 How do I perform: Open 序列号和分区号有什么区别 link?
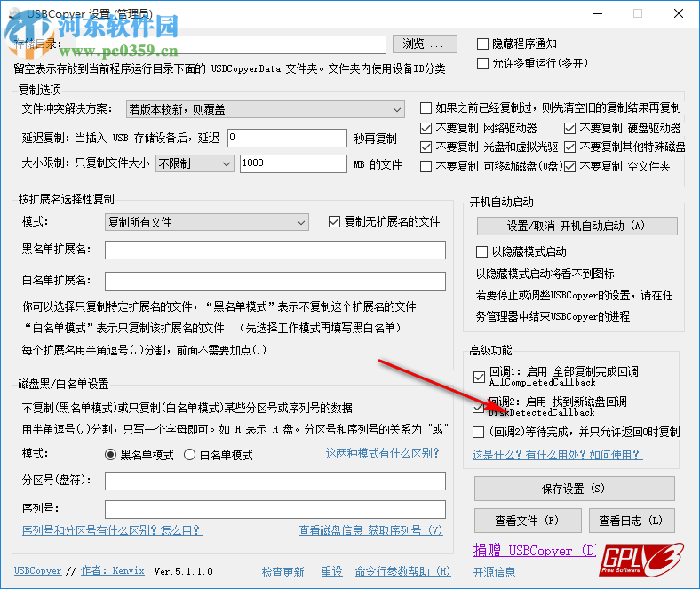pos(113,530)
